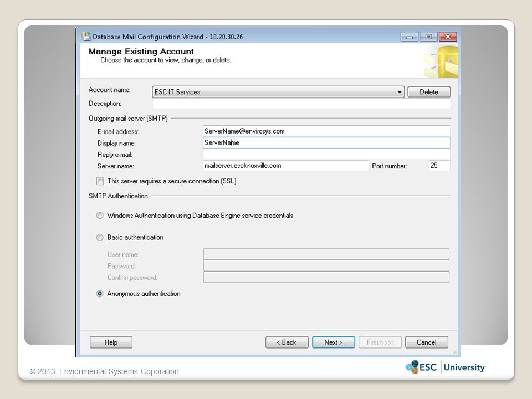The image size is (532, 399).
Task: Click the Confirm password field
Action: [x=326, y=277]
